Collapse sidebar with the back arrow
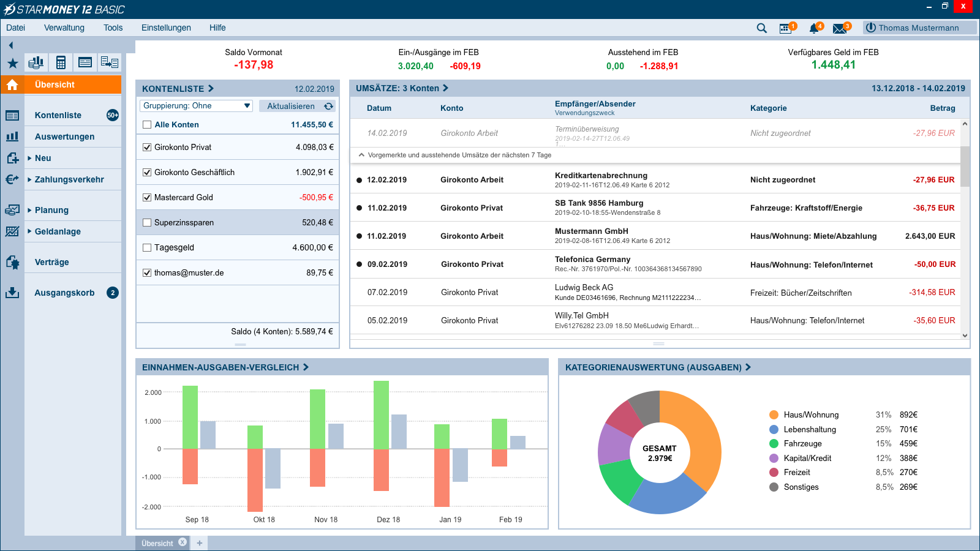The width and height of the screenshot is (980, 551). click(11, 45)
